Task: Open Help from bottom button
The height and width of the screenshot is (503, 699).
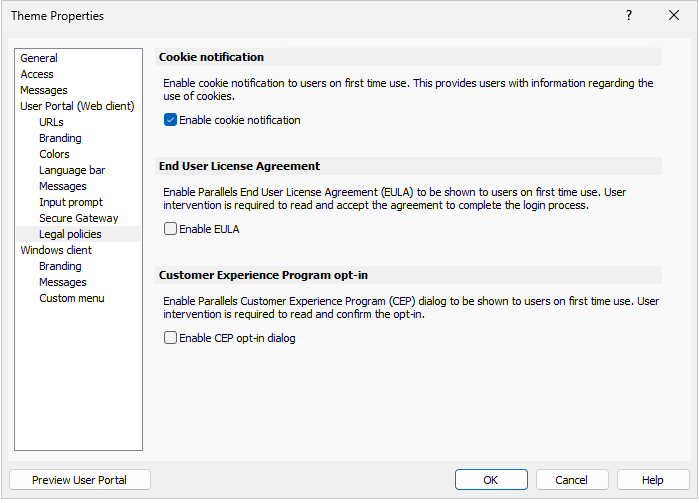Action: (x=653, y=480)
